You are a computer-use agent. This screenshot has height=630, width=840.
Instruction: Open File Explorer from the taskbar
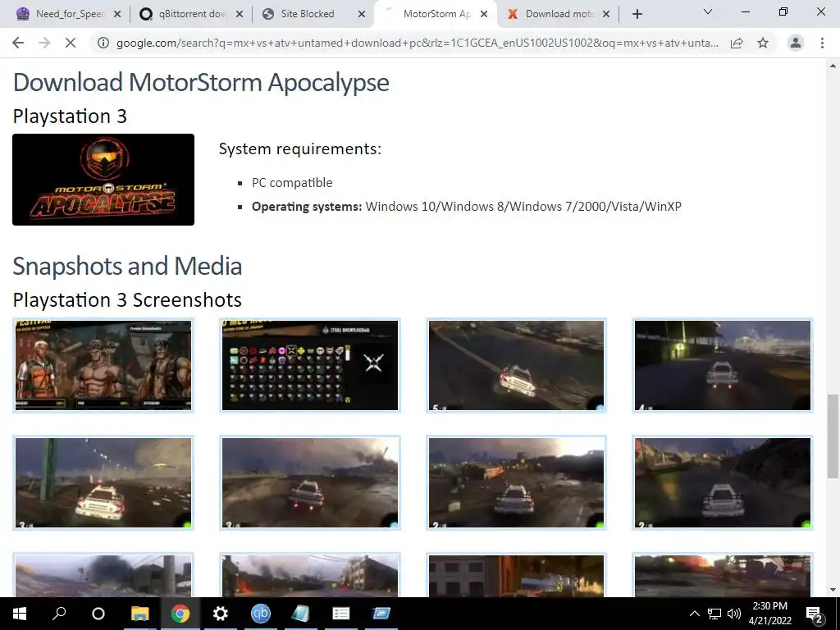[x=139, y=614]
